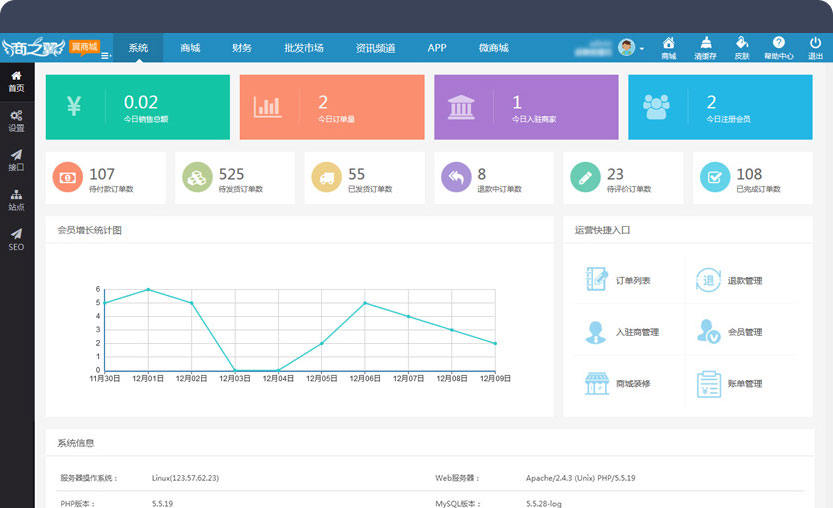
Task: Open 站点 sitemap icon in sidebar
Action: (16, 200)
